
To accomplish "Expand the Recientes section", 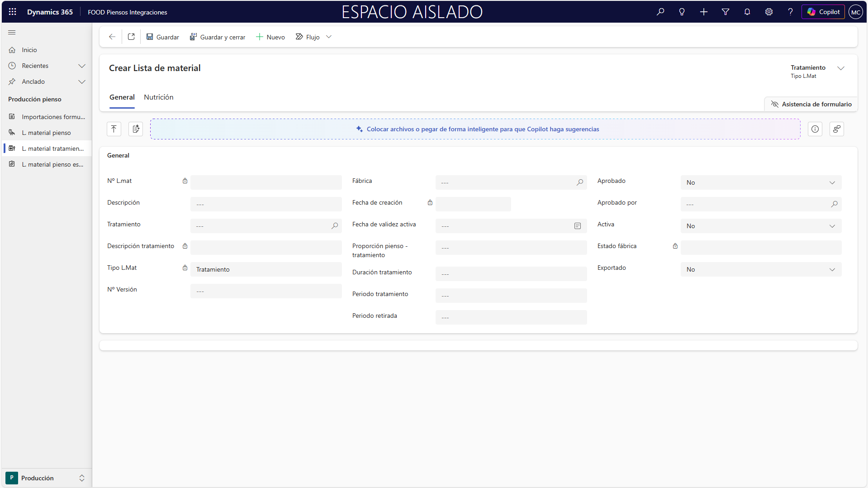I will pyautogui.click(x=82, y=66).
